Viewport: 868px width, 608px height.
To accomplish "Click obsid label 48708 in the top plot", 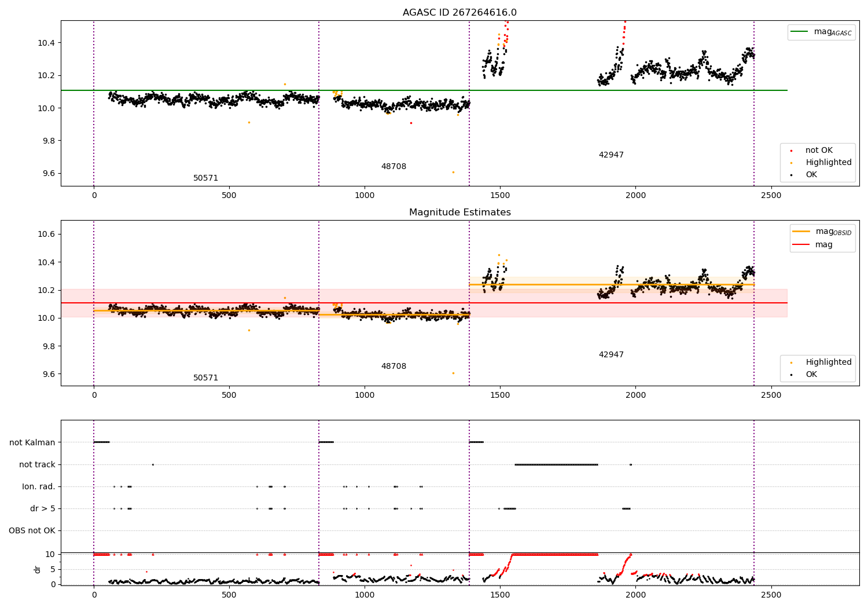I will pyautogui.click(x=393, y=167).
